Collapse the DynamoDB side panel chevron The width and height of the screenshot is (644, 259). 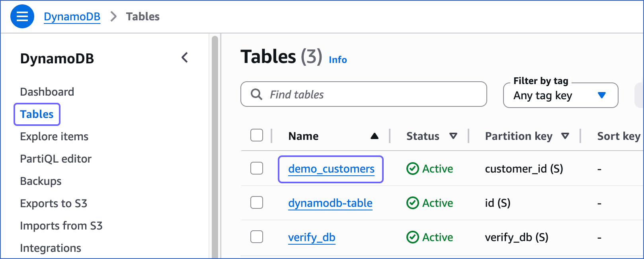point(185,58)
